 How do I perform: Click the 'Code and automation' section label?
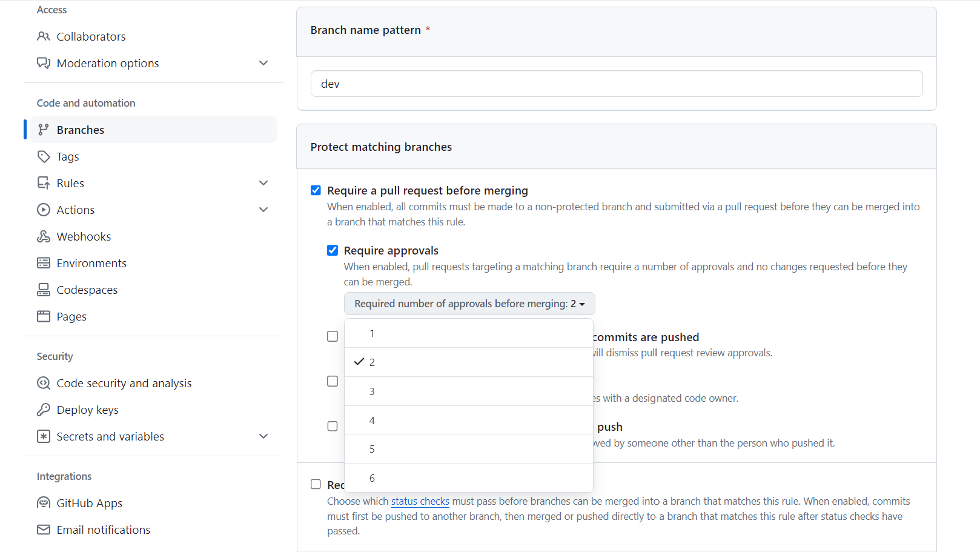[86, 103]
